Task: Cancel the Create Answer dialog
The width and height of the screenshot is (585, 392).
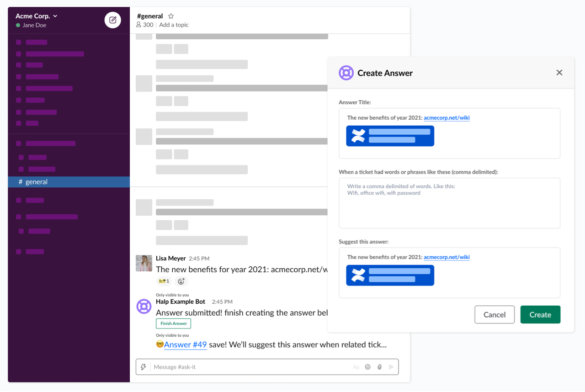Action: (x=495, y=314)
